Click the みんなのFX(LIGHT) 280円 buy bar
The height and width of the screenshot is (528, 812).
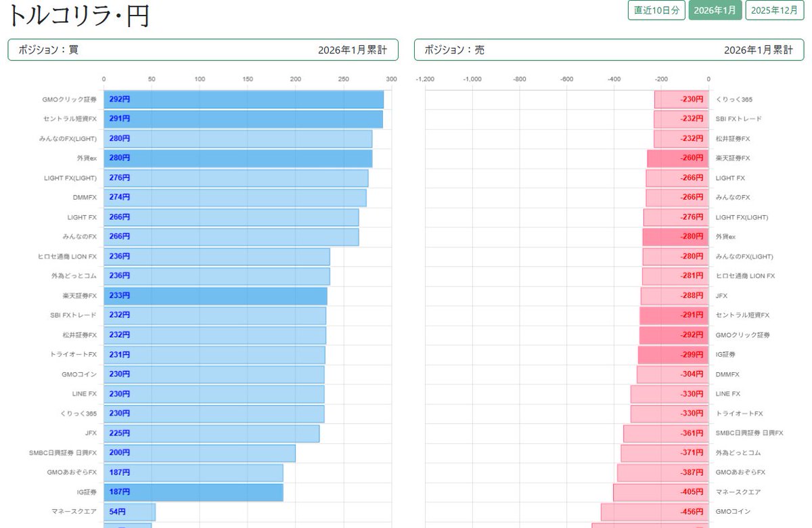[x=238, y=139]
